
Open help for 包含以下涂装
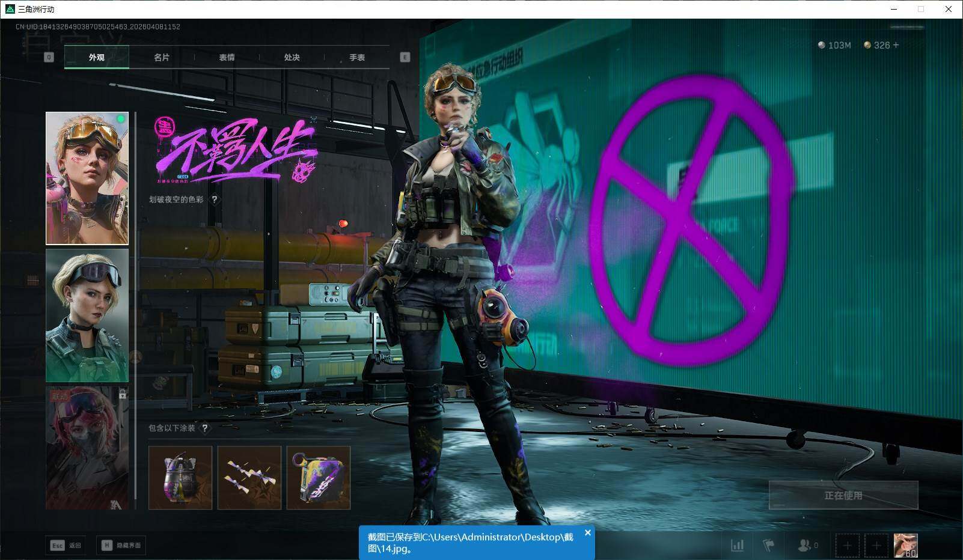pyautogui.click(x=205, y=428)
